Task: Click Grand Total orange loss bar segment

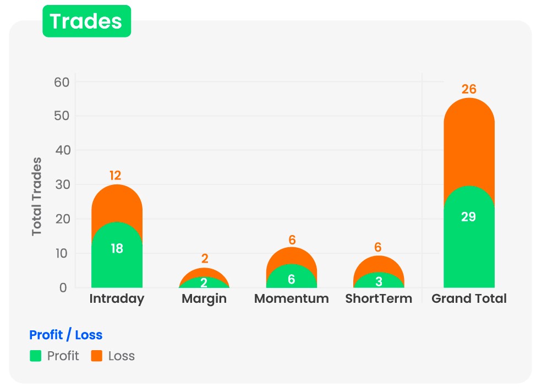Action: [469, 143]
